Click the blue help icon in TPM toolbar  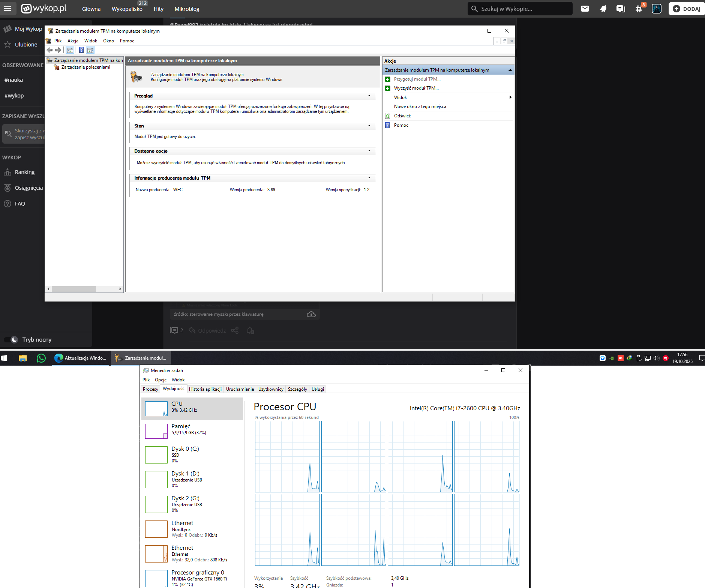(81, 50)
